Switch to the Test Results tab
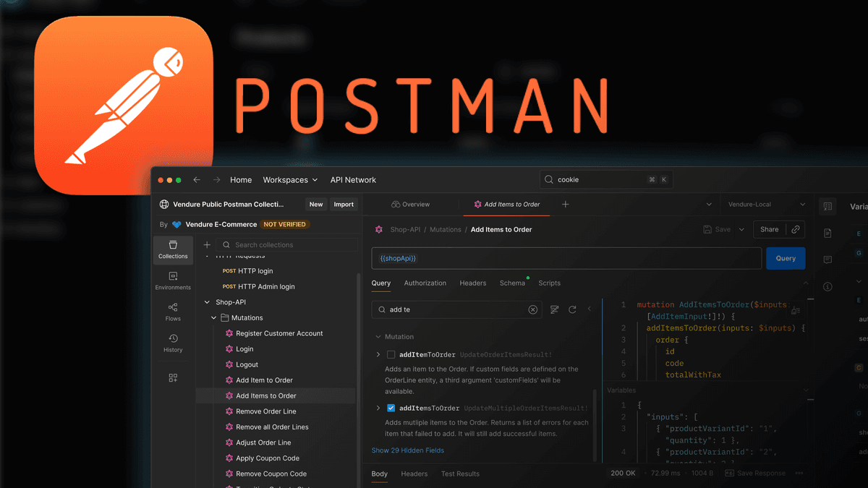This screenshot has height=488, width=868. [460, 474]
